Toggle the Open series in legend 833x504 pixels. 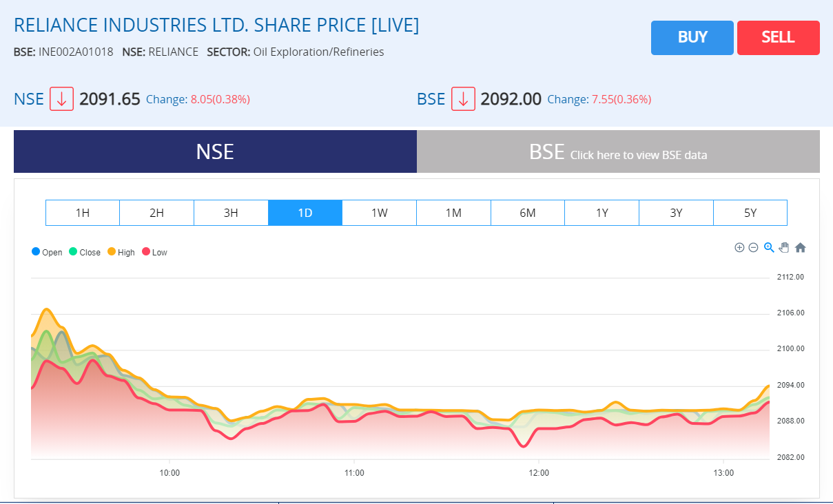pos(47,252)
